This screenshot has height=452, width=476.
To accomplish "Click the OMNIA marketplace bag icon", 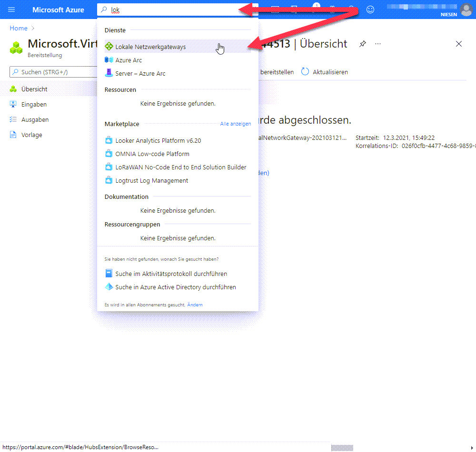I will (109, 154).
